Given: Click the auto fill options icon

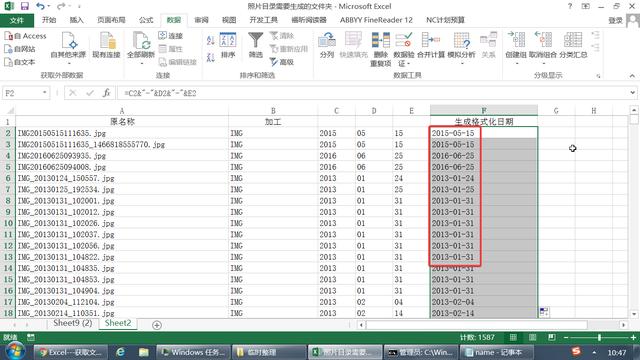Looking at the screenshot, I should point(544,312).
